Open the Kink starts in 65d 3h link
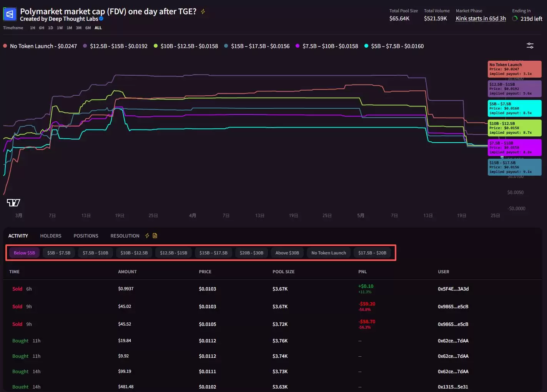The width and height of the screenshot is (547, 392). pos(481,18)
